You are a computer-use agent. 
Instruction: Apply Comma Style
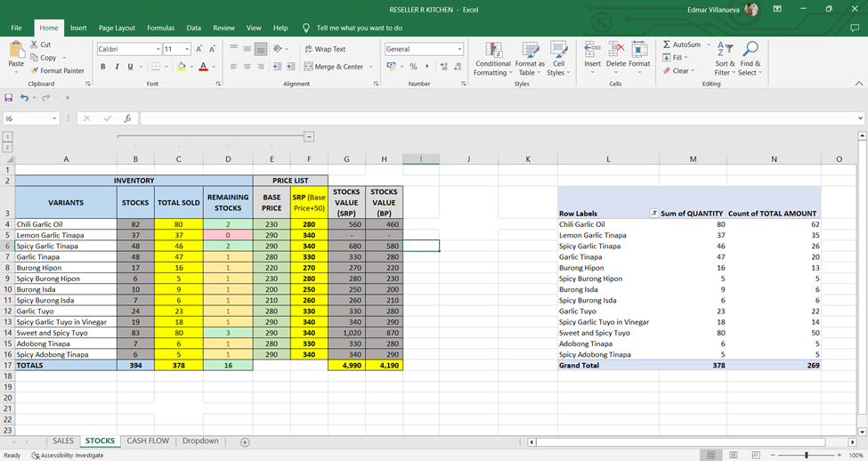pyautogui.click(x=427, y=67)
